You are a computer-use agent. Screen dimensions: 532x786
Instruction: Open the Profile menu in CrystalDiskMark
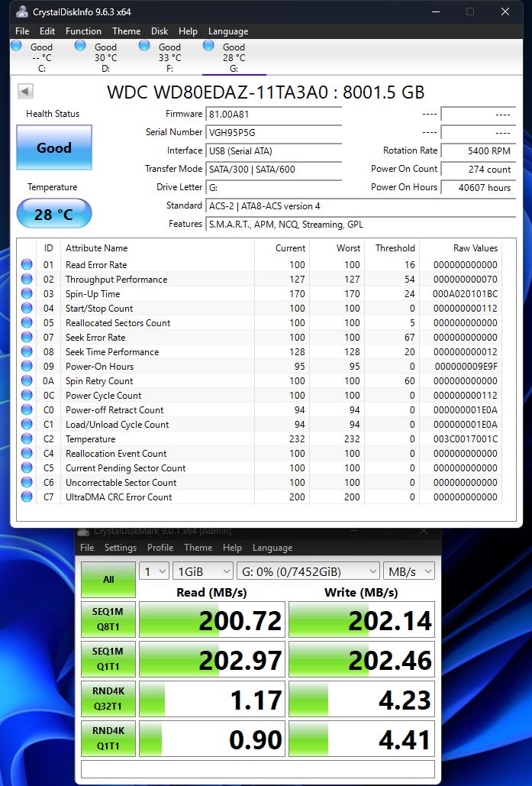(160, 548)
